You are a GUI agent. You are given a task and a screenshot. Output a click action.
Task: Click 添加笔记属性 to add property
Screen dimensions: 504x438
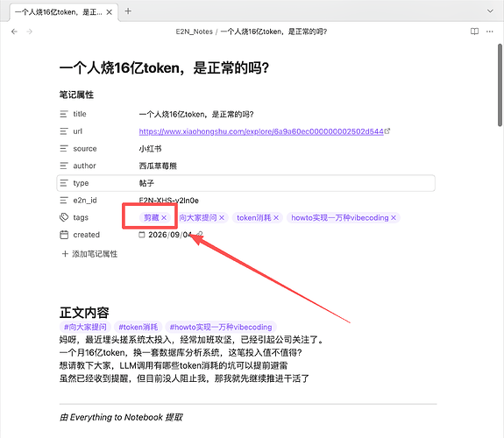click(x=89, y=254)
